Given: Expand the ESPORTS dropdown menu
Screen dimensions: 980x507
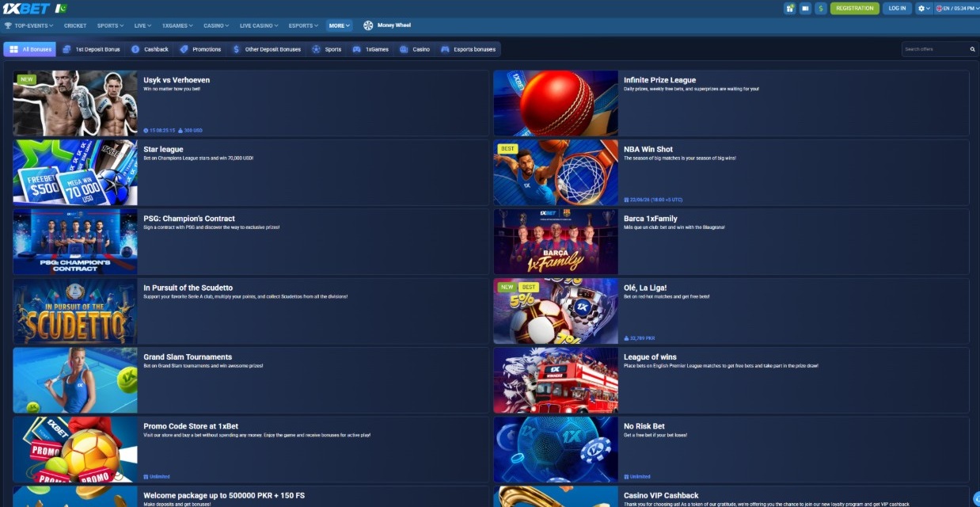Looking at the screenshot, I should [x=304, y=25].
